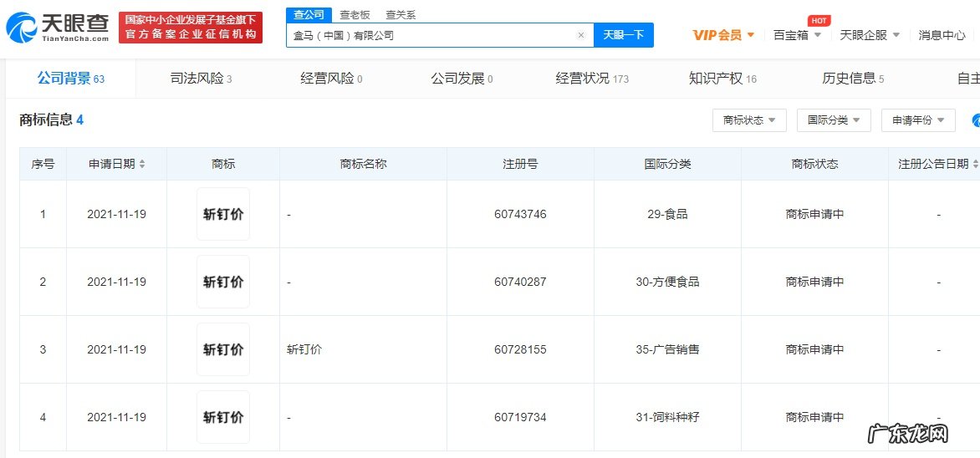Open the 天眼企服 dropdown menu
The width and height of the screenshot is (980, 458).
pos(870,35)
